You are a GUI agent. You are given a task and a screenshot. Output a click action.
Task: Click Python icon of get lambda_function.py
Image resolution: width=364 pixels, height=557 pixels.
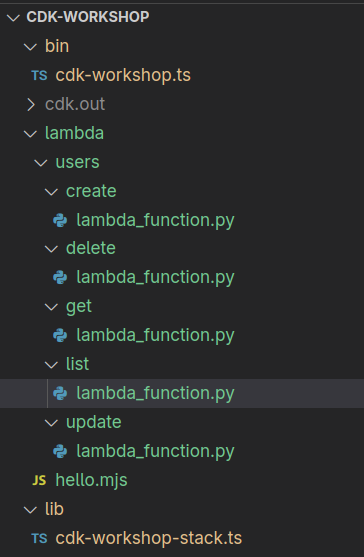(60, 335)
